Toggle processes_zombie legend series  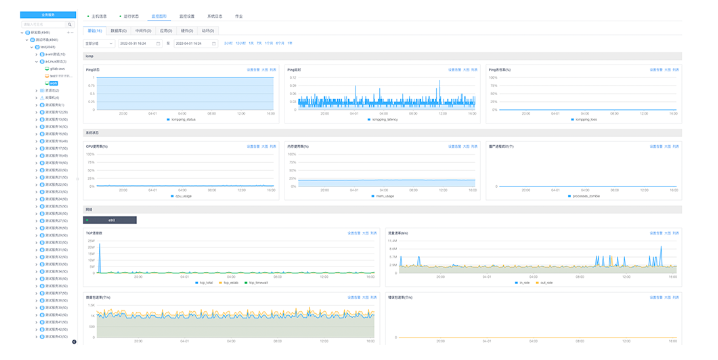pos(584,196)
